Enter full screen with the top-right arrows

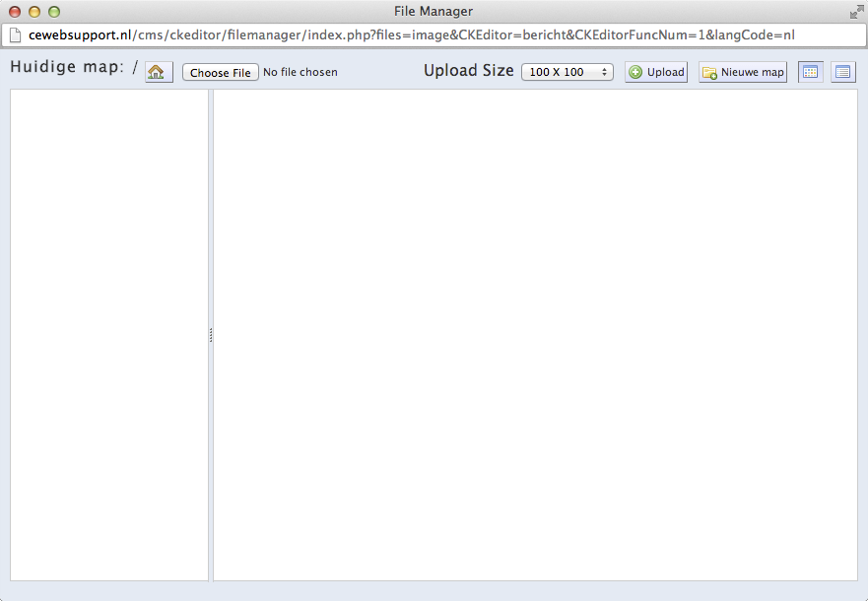click(x=855, y=12)
